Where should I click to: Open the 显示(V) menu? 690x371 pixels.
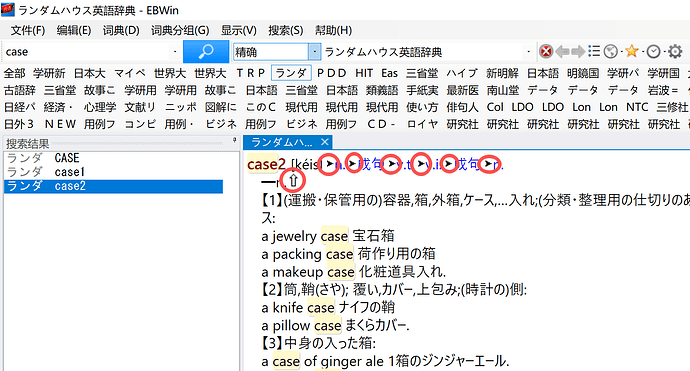pos(239,30)
